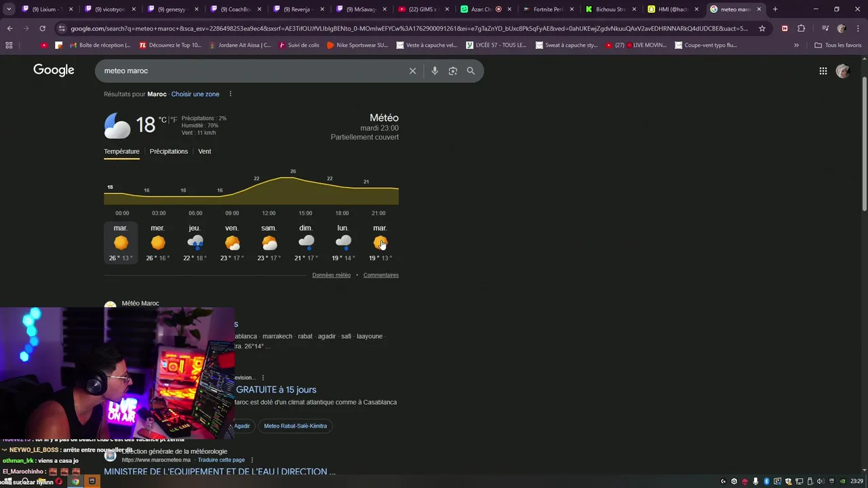
Task: Open the bookmarks bar apps grid icon
Action: (x=9, y=45)
